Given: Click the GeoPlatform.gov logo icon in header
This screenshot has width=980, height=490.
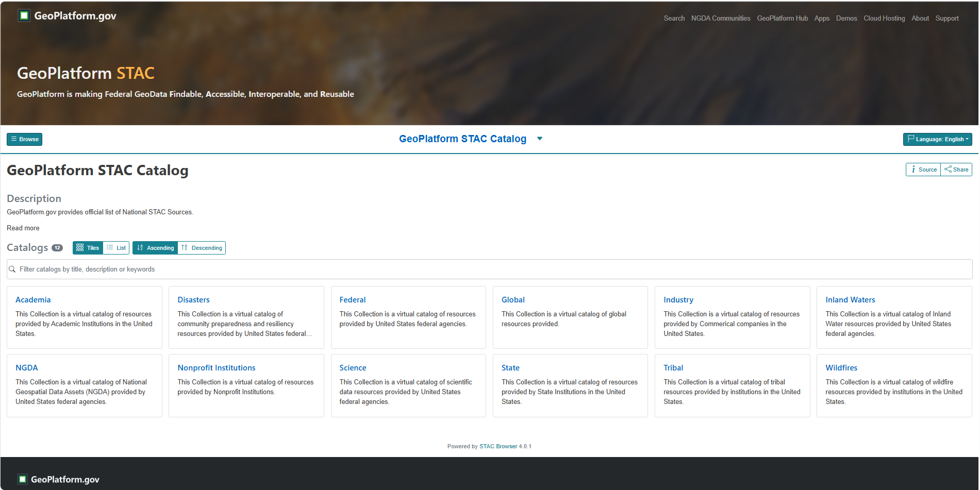Looking at the screenshot, I should 24,15.
